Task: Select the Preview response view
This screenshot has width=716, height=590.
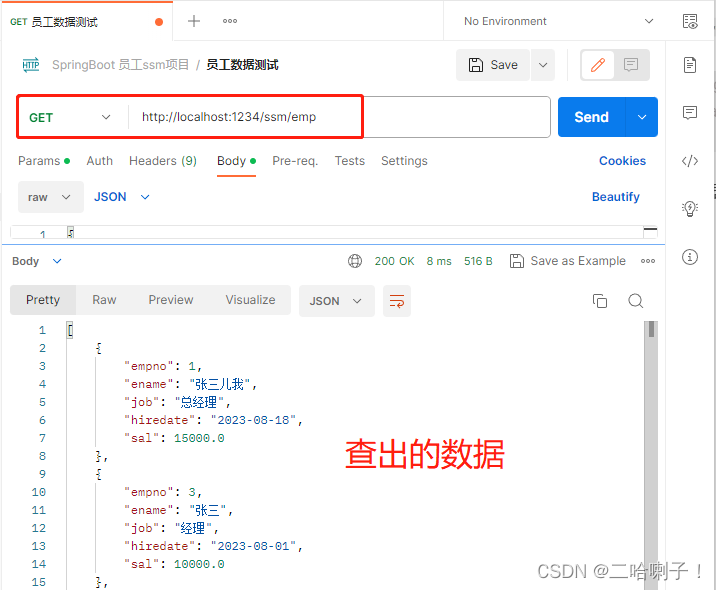Action: coord(171,300)
